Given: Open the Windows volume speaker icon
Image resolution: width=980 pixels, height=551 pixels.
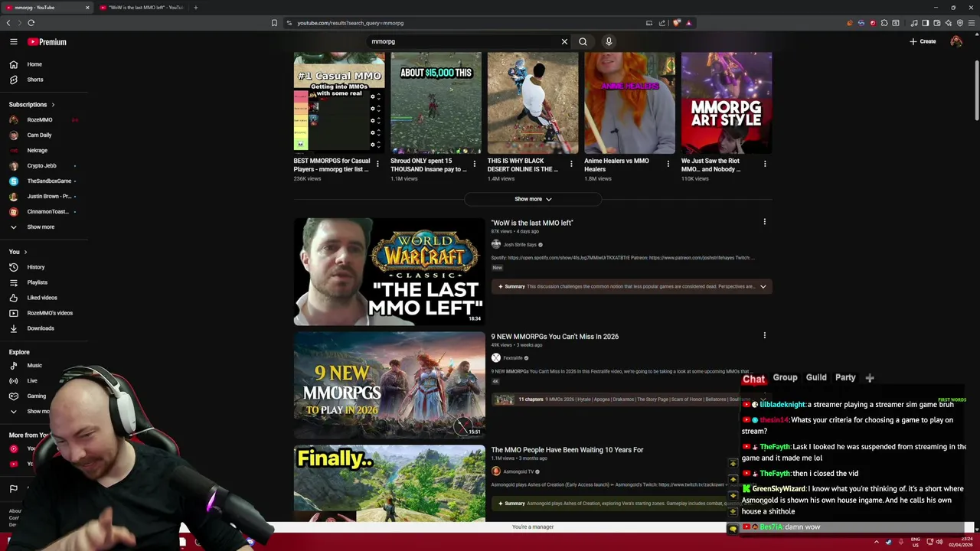Looking at the screenshot, I should point(939,542).
